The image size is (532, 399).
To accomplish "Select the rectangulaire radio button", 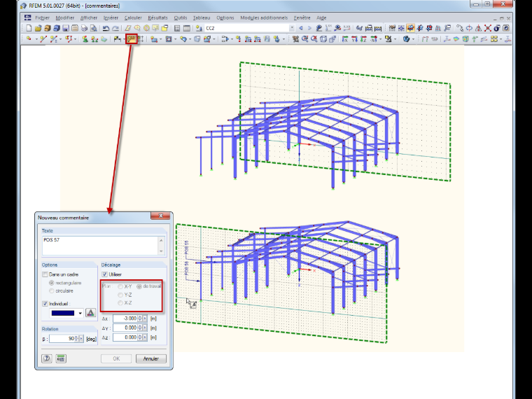I will coord(52,283).
